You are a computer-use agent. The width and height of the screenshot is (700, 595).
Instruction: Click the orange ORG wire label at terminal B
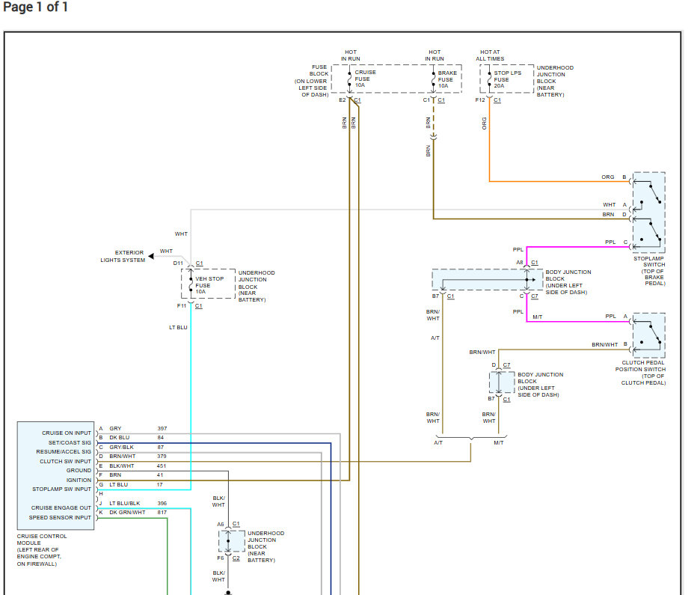[607, 177]
